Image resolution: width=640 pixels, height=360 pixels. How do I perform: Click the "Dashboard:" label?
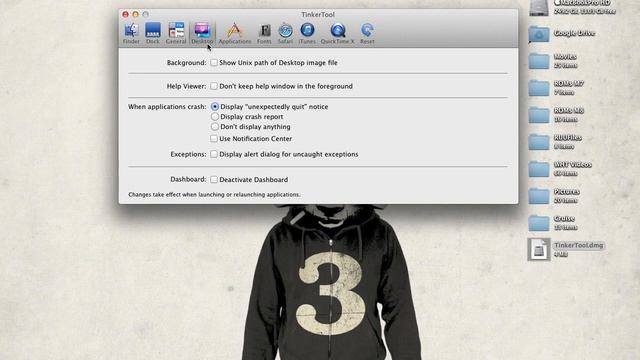coord(188,179)
